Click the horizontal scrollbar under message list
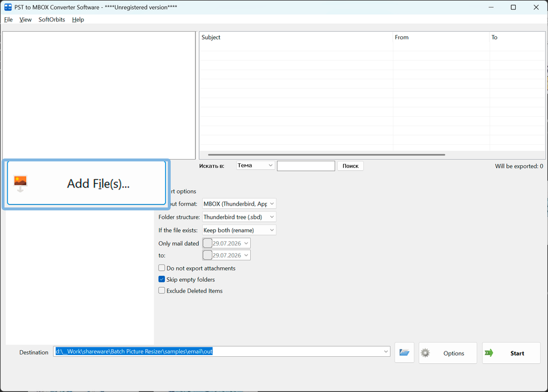Image resolution: width=548 pixels, height=392 pixels. point(326,154)
